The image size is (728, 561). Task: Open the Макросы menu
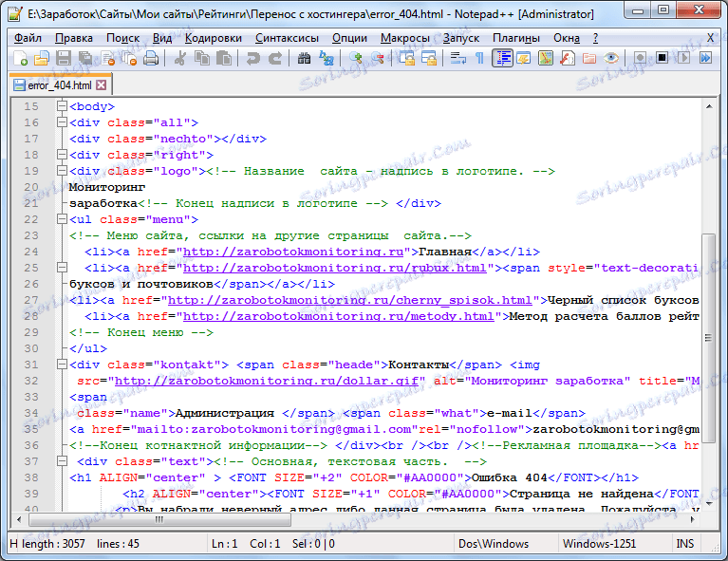405,38
